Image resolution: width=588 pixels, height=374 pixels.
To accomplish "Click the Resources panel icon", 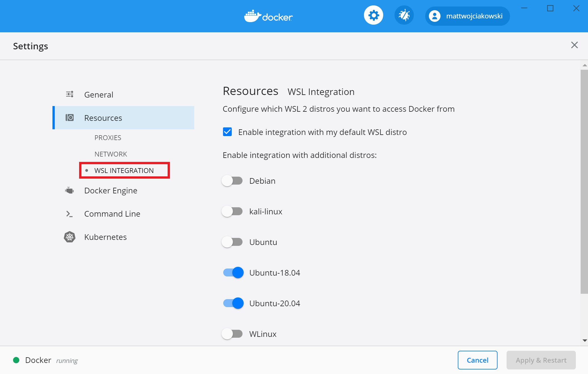I will click(x=70, y=117).
